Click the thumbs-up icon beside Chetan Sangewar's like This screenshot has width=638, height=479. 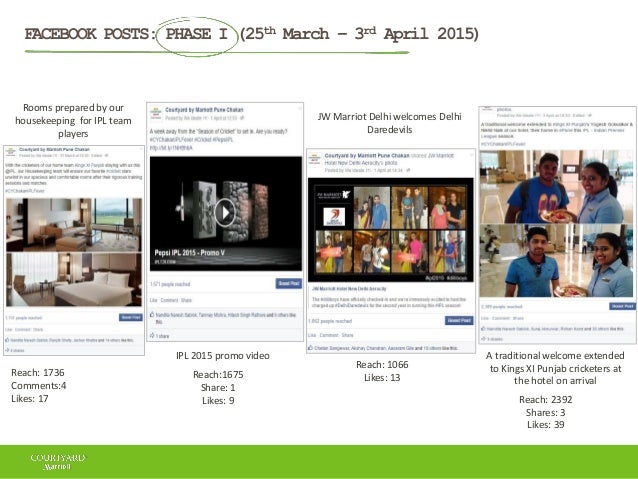[x=310, y=348]
